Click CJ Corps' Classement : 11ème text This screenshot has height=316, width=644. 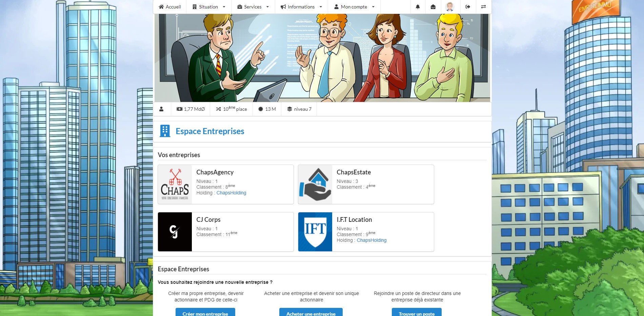point(217,234)
